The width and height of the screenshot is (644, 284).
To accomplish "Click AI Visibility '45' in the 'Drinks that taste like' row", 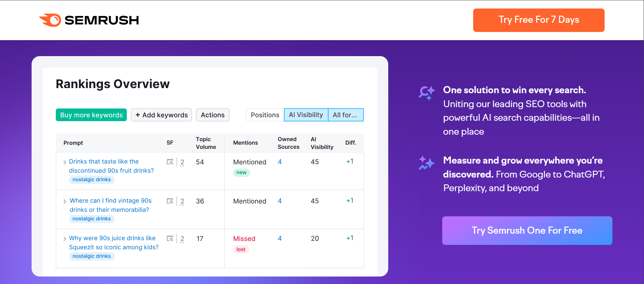I will (315, 162).
